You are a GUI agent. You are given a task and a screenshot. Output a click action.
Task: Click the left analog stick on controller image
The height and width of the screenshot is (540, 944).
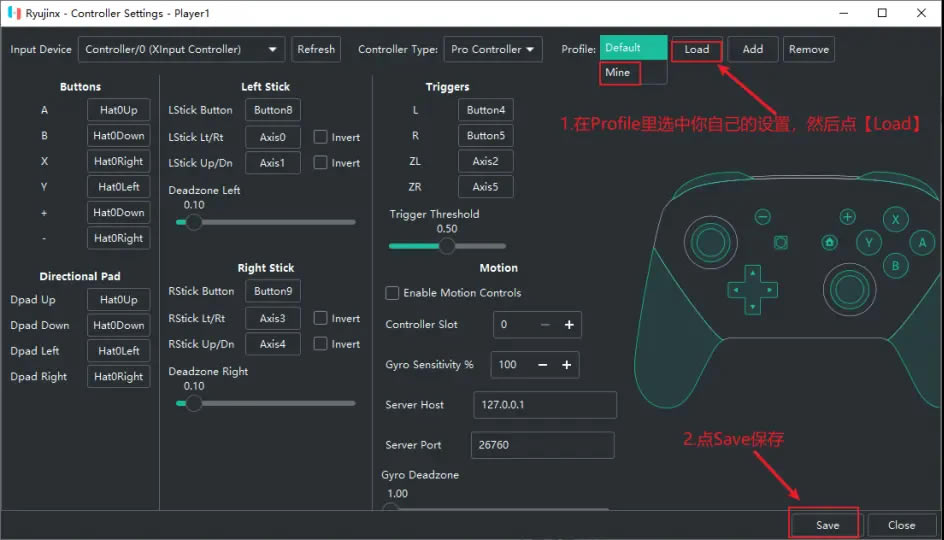coord(710,243)
